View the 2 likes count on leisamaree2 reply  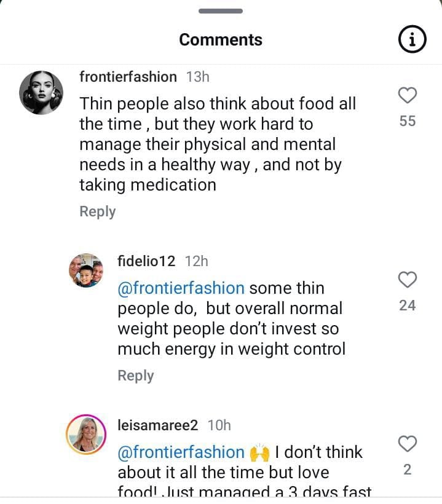point(408,470)
